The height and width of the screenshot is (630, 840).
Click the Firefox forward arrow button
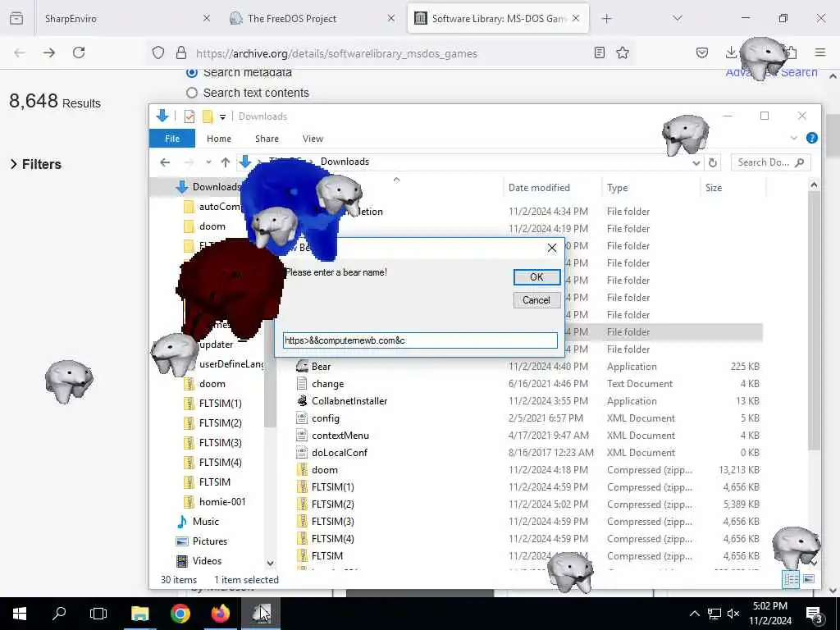click(49, 52)
